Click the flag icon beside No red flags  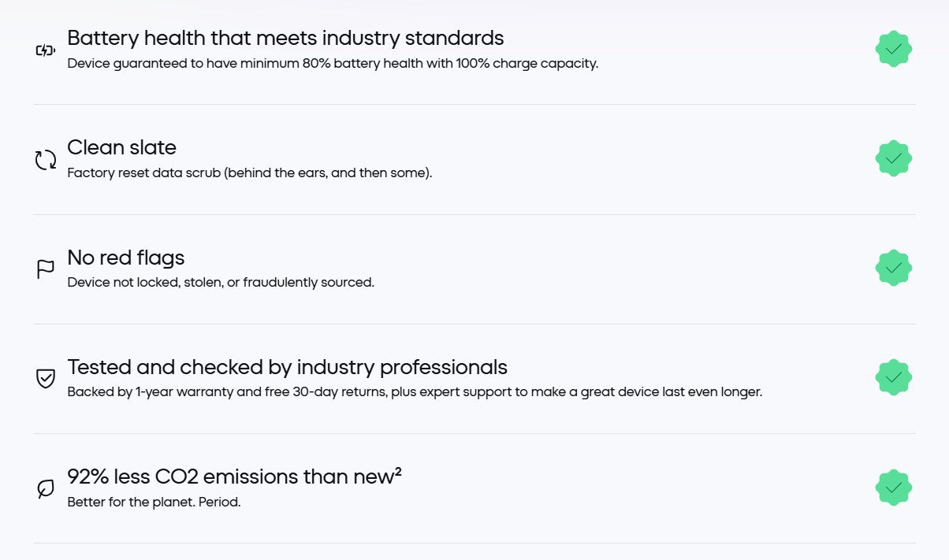pyautogui.click(x=46, y=269)
